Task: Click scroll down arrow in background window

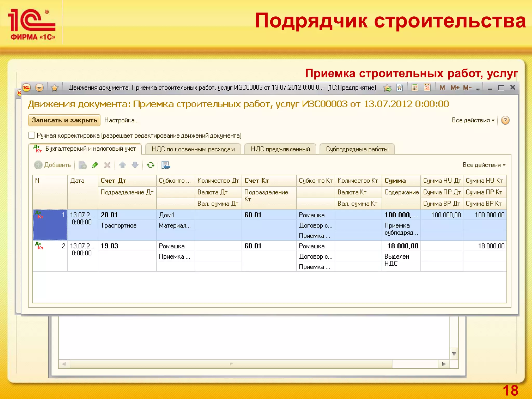Action: tap(454, 354)
